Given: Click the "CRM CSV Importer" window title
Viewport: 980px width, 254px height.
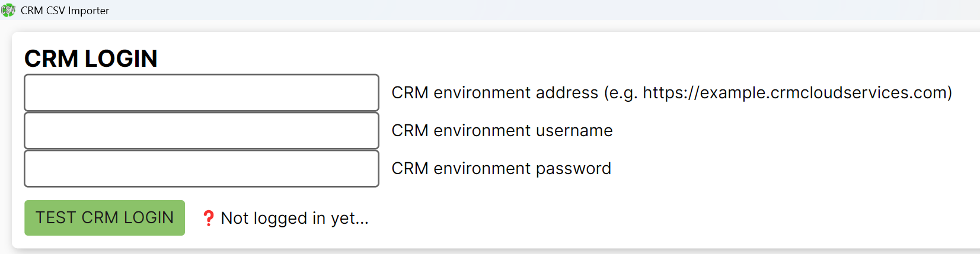Looking at the screenshot, I should (65, 11).
